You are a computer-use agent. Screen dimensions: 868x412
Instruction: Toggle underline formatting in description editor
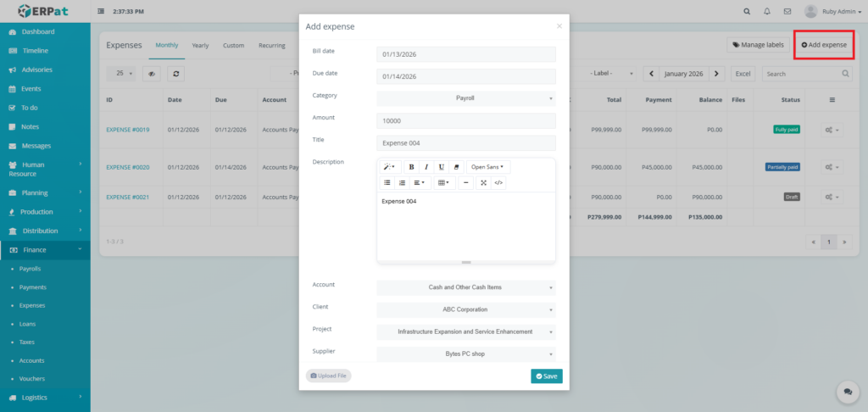pos(441,167)
